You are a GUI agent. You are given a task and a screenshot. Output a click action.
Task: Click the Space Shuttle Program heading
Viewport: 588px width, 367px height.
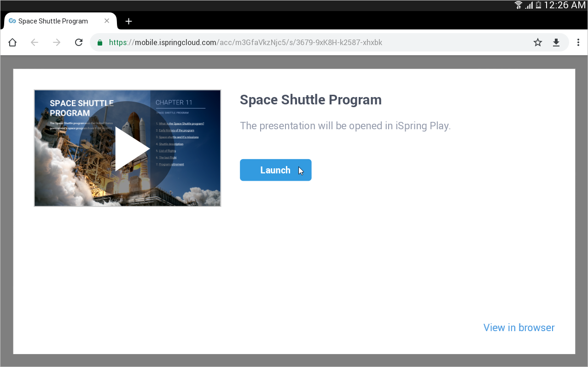click(x=311, y=100)
